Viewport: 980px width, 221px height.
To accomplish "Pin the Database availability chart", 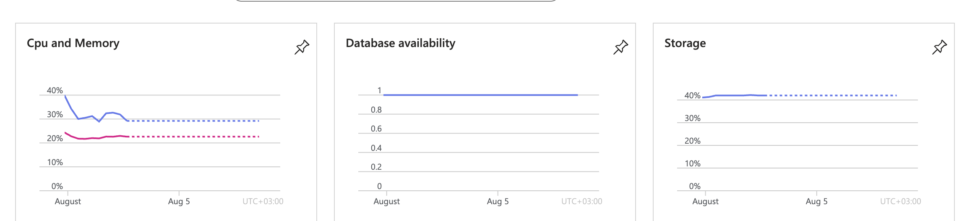I will coord(620,47).
